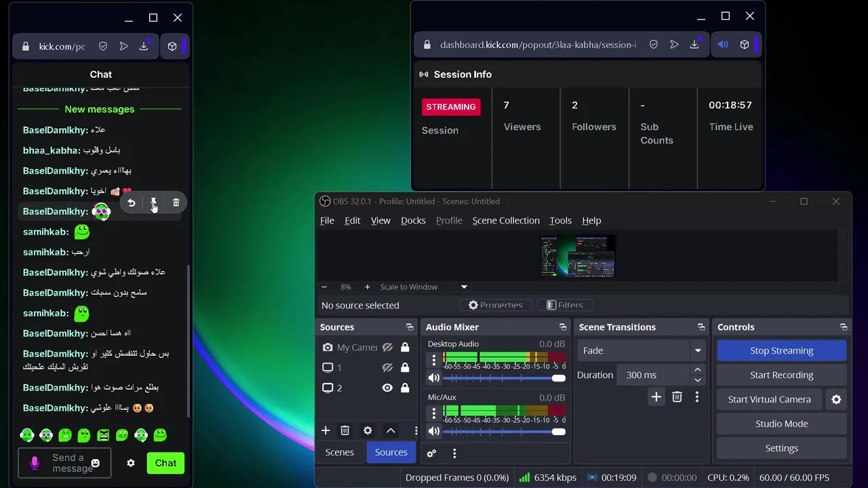
Task: Pop out the Audio Mixer dock
Action: (563, 327)
